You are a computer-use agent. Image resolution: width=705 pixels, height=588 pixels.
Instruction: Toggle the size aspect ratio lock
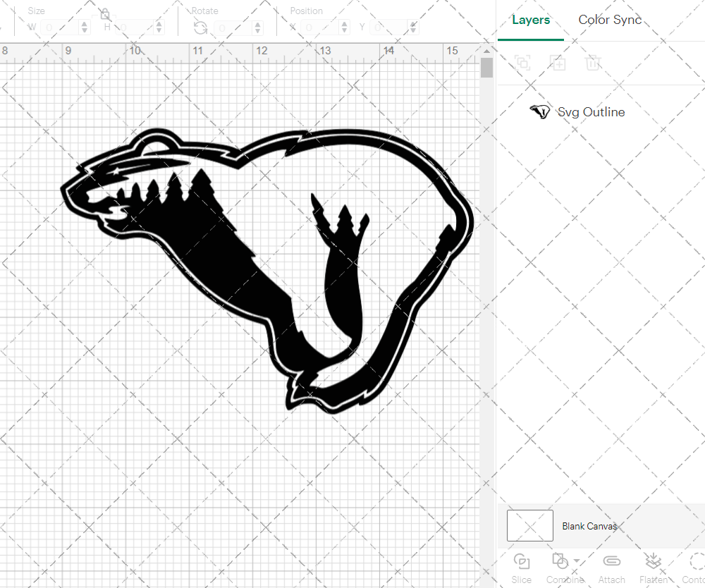(x=105, y=15)
